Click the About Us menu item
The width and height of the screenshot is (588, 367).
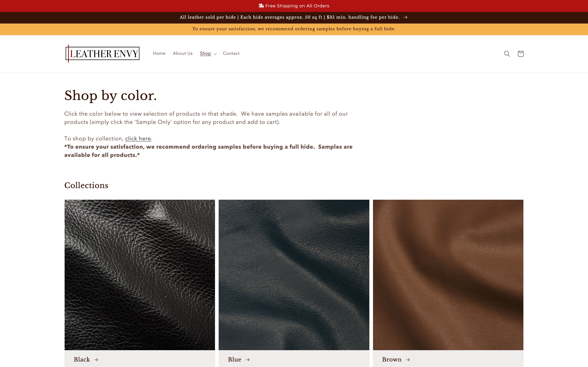coord(183,53)
